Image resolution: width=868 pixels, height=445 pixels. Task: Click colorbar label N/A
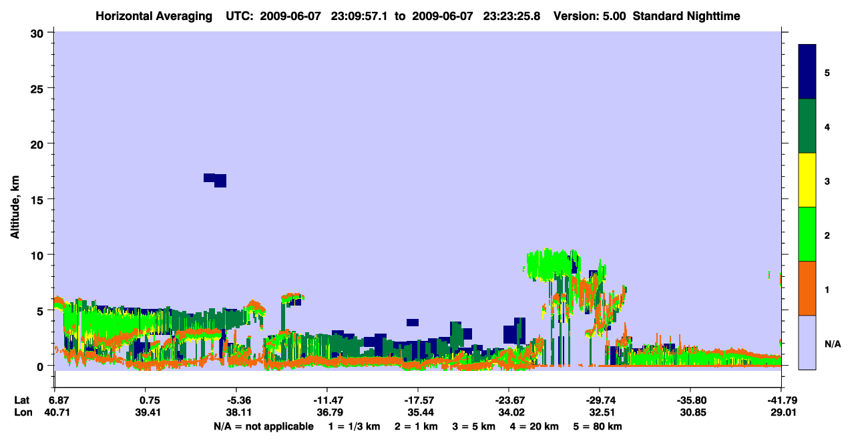[x=833, y=344]
